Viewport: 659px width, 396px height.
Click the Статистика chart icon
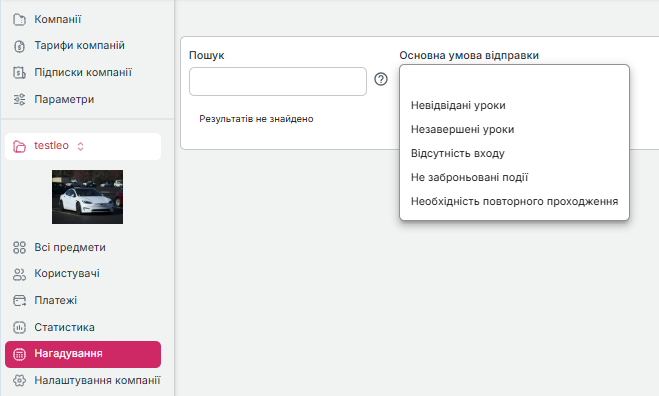pos(19,327)
